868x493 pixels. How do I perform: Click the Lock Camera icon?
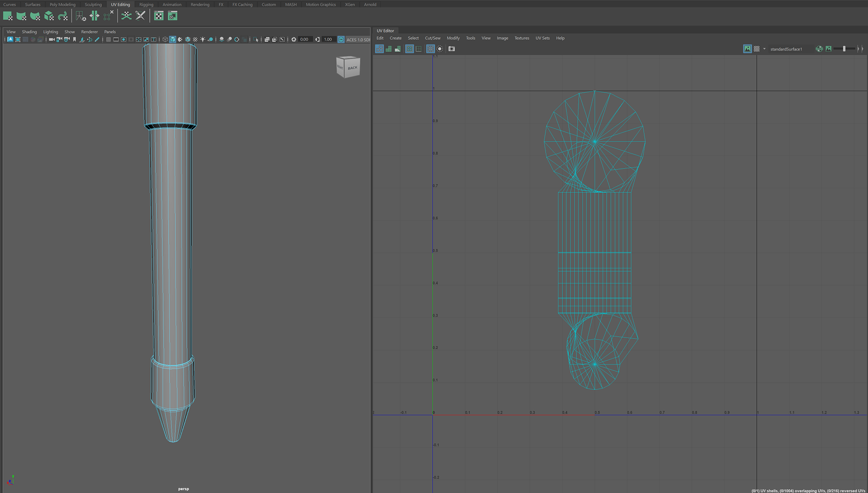tap(59, 39)
